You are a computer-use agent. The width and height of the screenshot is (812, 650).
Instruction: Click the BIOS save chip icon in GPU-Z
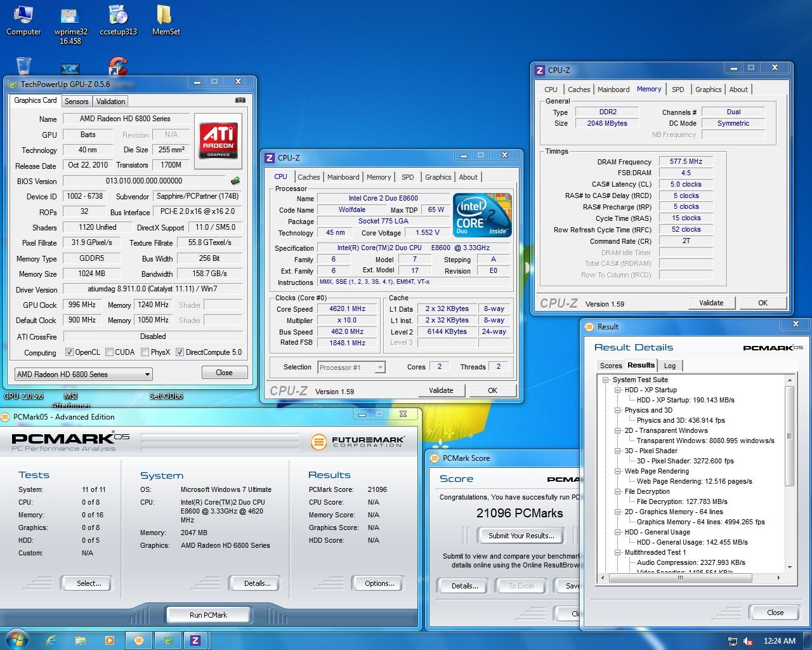tap(235, 181)
